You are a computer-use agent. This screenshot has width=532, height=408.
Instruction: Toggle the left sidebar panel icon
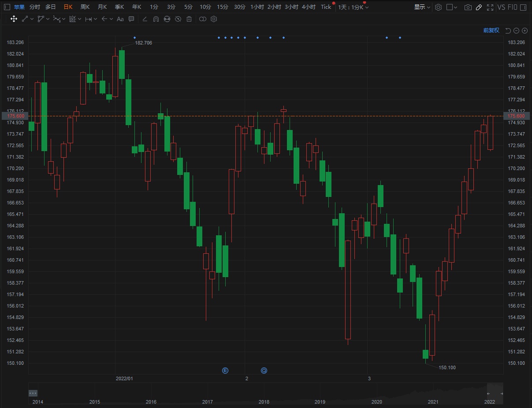pos(6,7)
